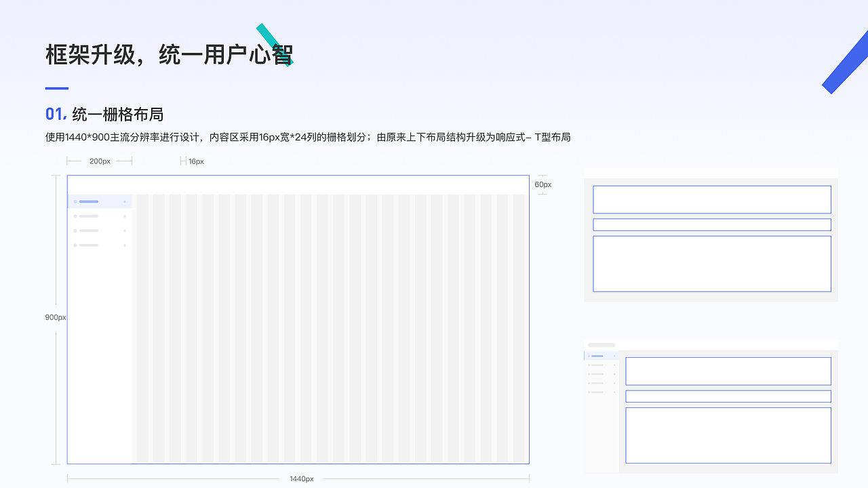This screenshot has height=488, width=868.
Task: Click the third sidebar item's circular icon
Action: [x=75, y=230]
